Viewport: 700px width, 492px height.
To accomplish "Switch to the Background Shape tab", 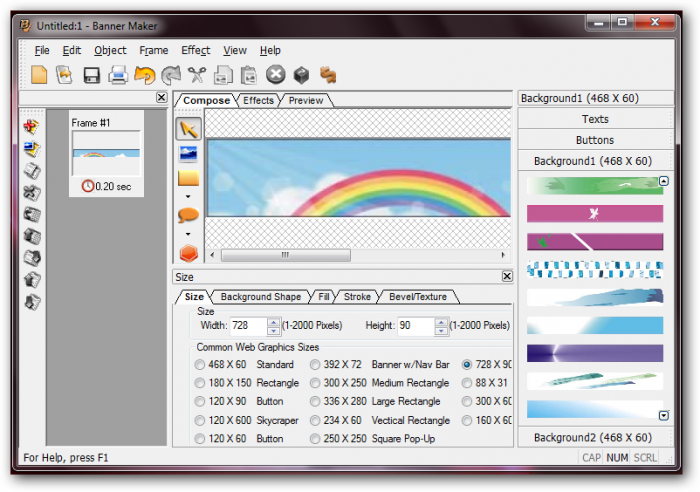I will click(x=260, y=297).
